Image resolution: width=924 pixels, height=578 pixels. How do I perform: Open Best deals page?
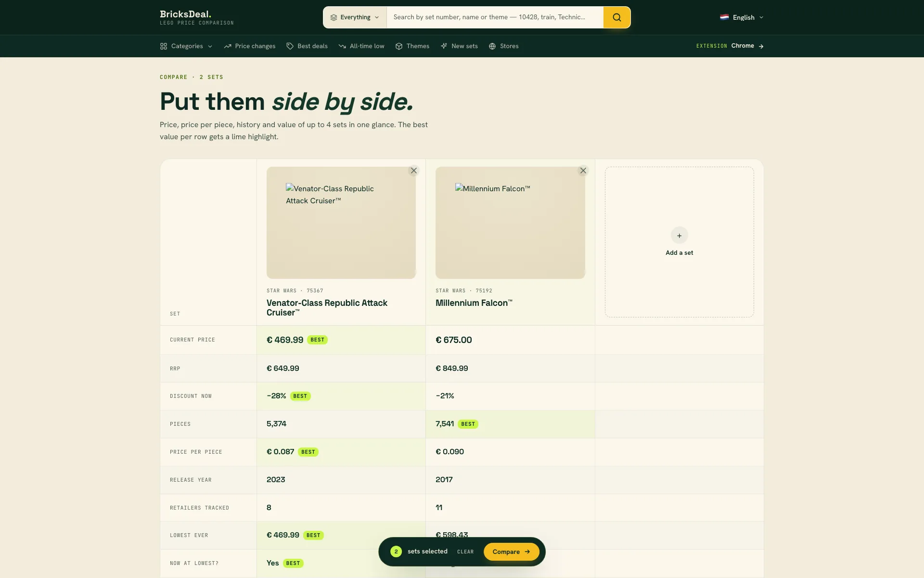[307, 46]
